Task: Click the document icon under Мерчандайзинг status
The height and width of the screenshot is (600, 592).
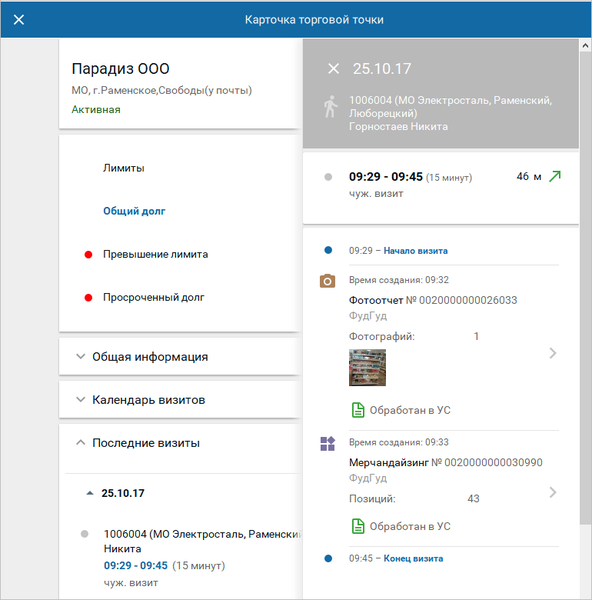Action: [x=358, y=526]
